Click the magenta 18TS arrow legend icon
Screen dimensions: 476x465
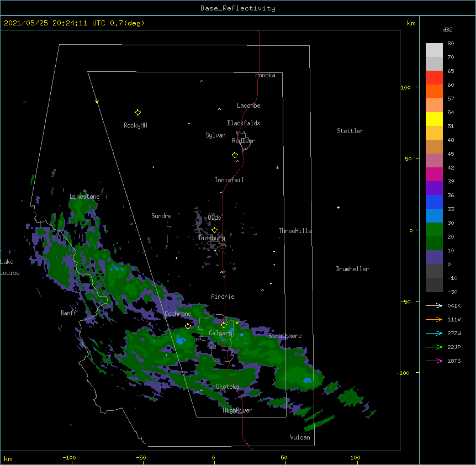point(434,361)
